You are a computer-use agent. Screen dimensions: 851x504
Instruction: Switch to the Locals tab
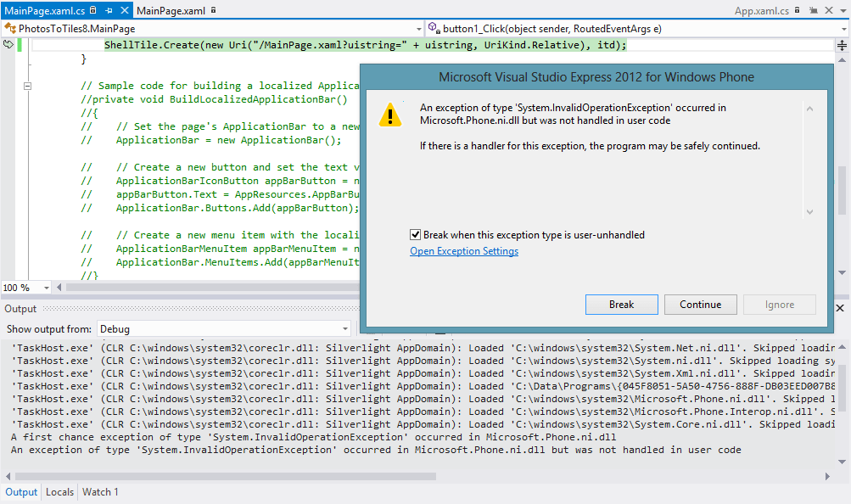(59, 492)
